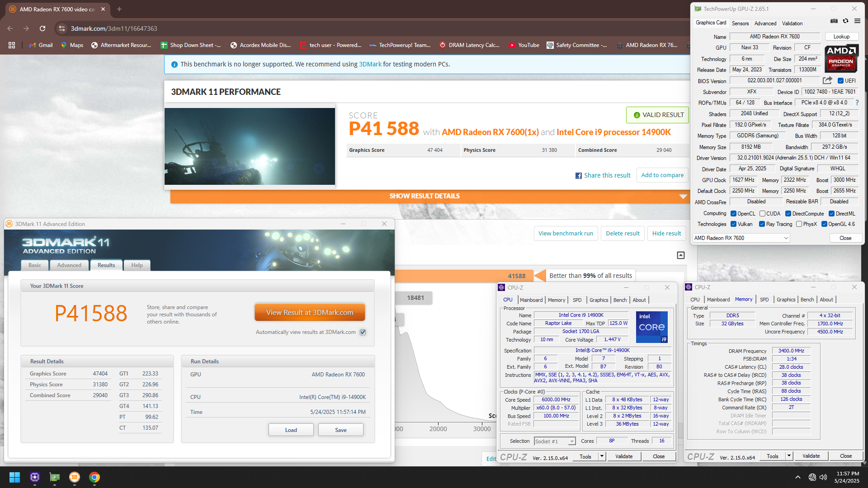Show hidden system tray icons
The width and height of the screenshot is (868, 488).
pos(798,477)
